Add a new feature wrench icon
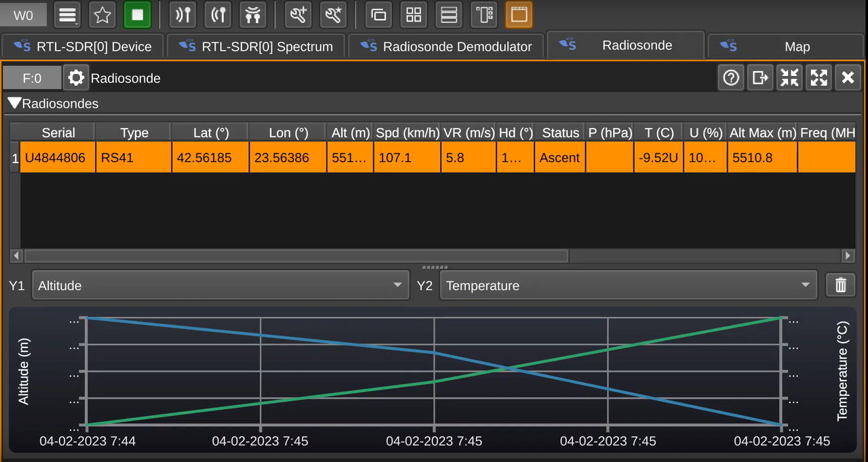The width and height of the screenshot is (868, 462). pos(298,14)
